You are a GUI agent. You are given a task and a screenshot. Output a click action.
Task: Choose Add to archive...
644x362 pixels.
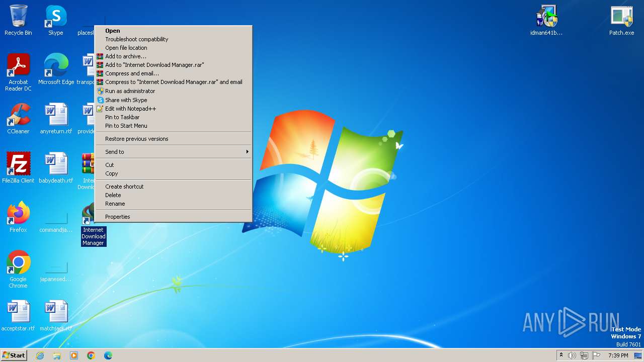(173, 56)
